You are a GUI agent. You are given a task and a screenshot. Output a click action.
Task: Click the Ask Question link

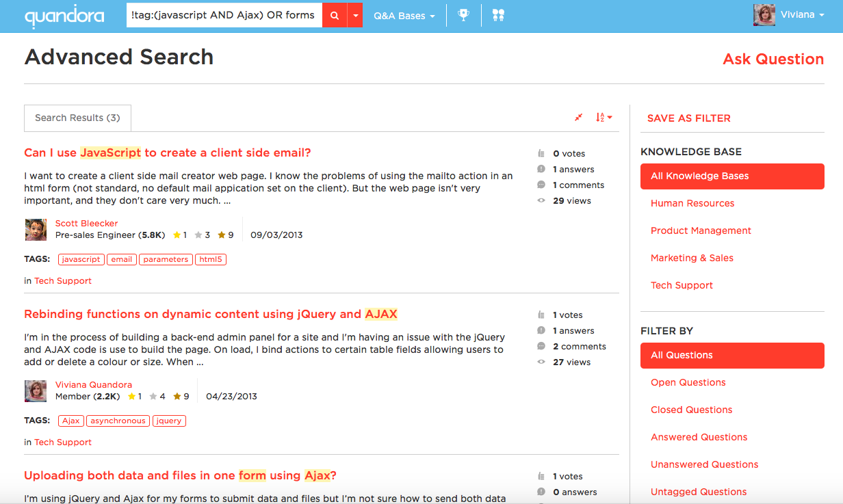(773, 59)
